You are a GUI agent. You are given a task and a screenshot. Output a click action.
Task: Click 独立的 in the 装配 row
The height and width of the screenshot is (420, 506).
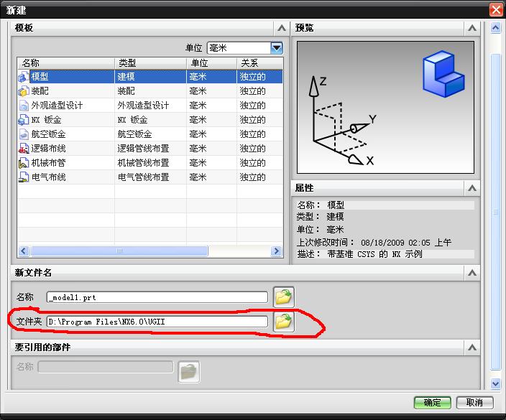point(253,91)
